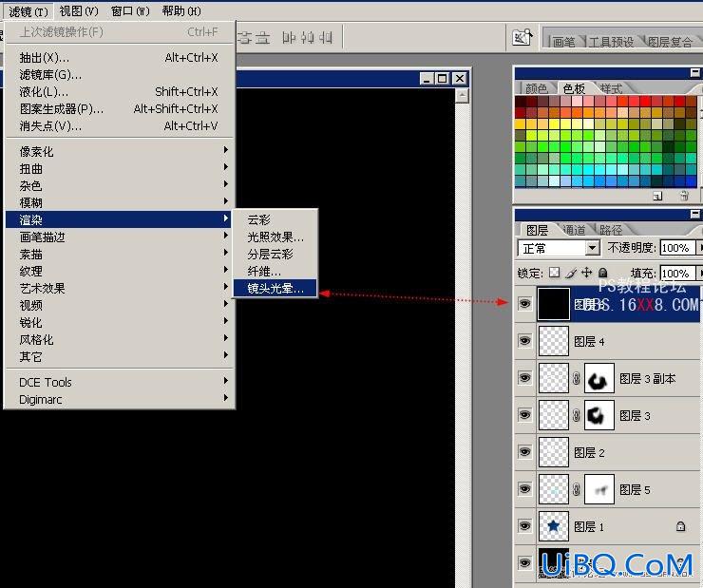This screenshot has width=703, height=588.
Task: Hide layer 图层 4
Action: [x=524, y=341]
